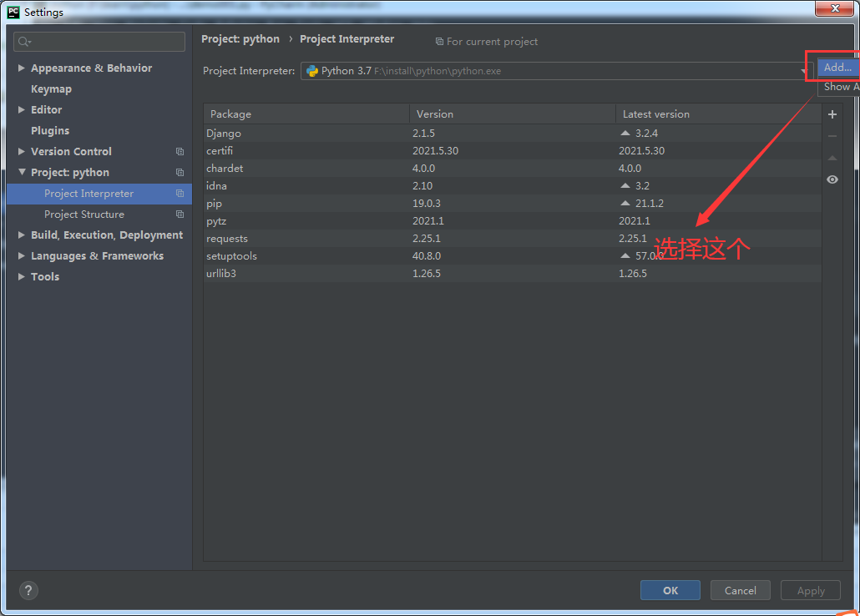
Task: Sort by Version column header
Action: pos(513,114)
